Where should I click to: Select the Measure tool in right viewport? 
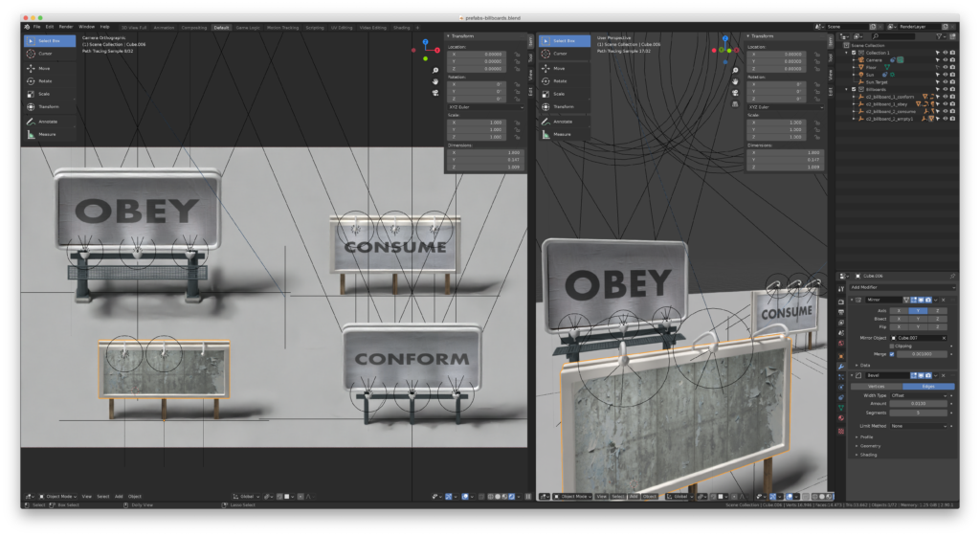tap(565, 134)
